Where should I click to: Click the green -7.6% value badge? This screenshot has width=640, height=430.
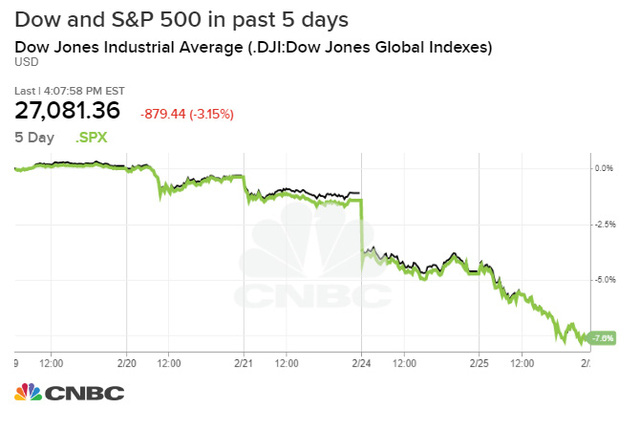coord(602,337)
